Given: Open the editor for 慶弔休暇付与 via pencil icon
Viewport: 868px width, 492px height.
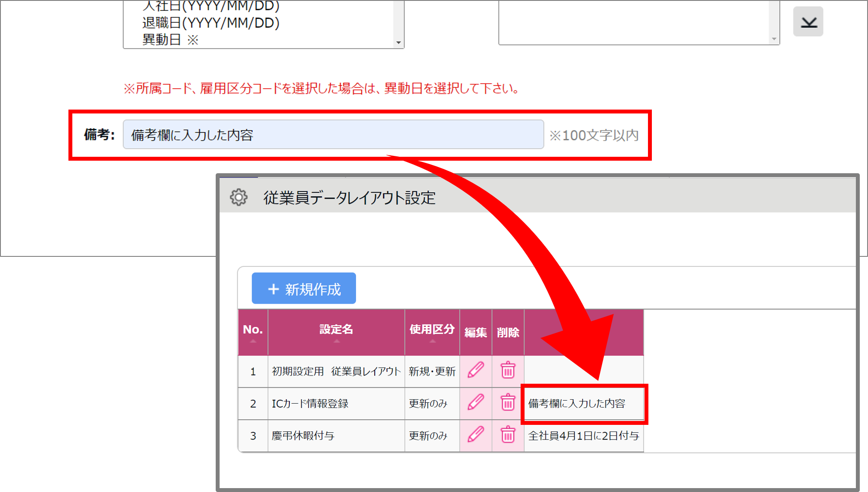Looking at the screenshot, I should click(476, 435).
